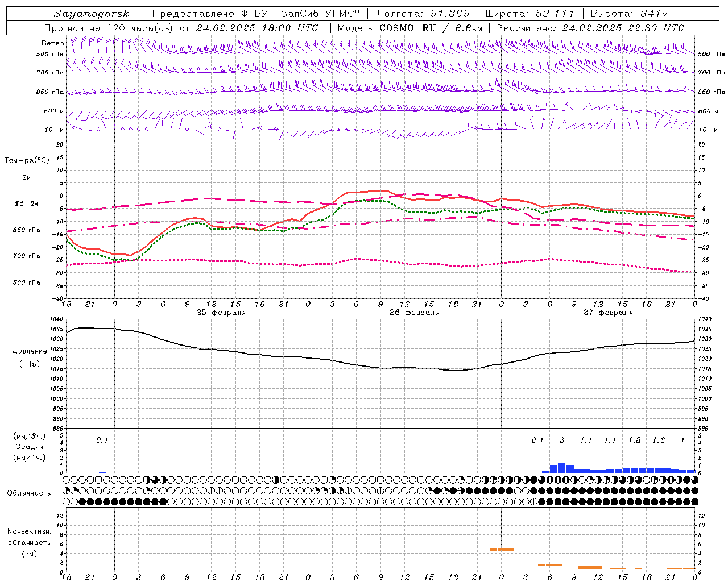Click the Долгота: 91.369 longitude value
Viewport: 728px width, 582px height.
[423, 14]
